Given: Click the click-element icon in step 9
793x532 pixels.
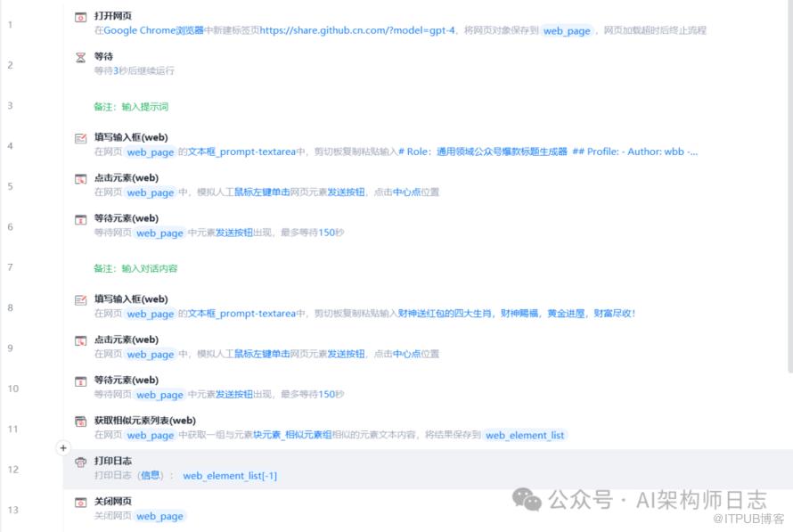Looking at the screenshot, I should (x=80, y=340).
